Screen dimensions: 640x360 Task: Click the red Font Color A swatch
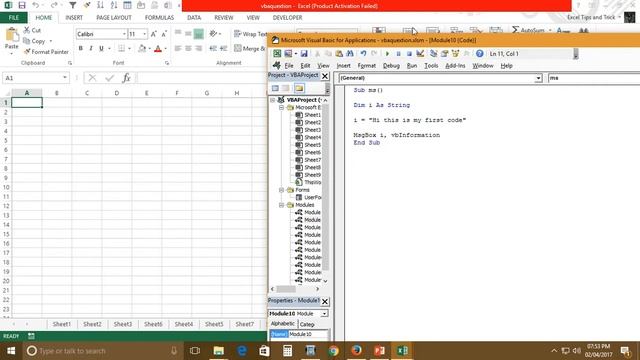click(158, 49)
